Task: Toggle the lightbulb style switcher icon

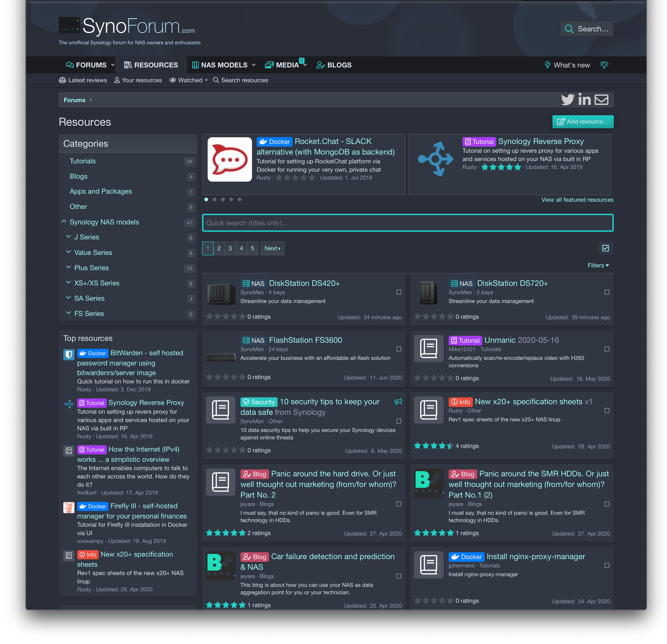Action: (604, 65)
